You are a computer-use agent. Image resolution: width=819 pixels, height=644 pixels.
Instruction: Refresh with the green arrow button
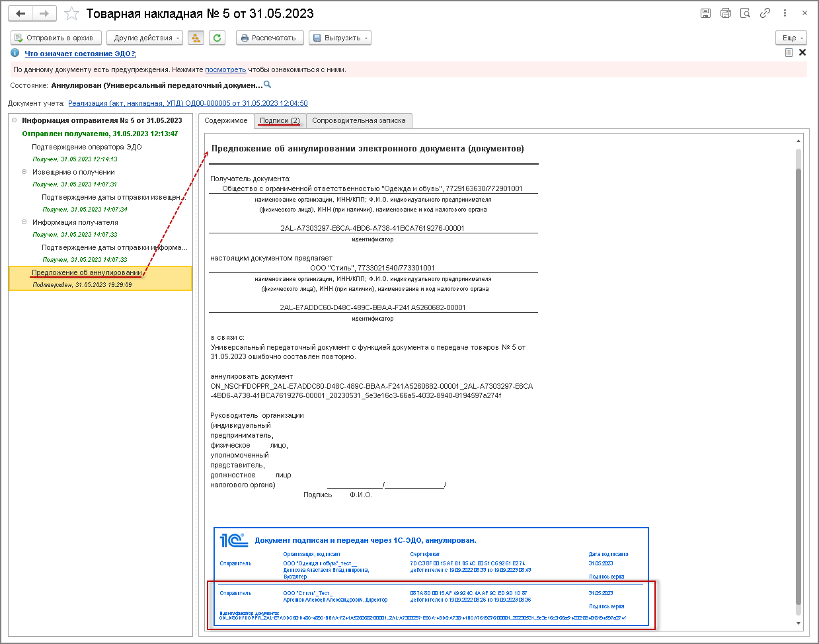217,38
